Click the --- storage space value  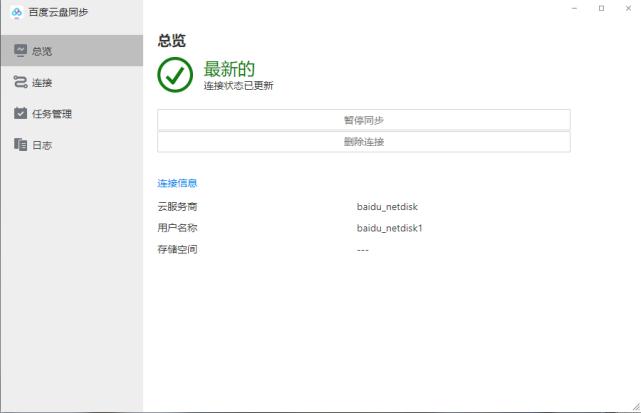point(363,250)
